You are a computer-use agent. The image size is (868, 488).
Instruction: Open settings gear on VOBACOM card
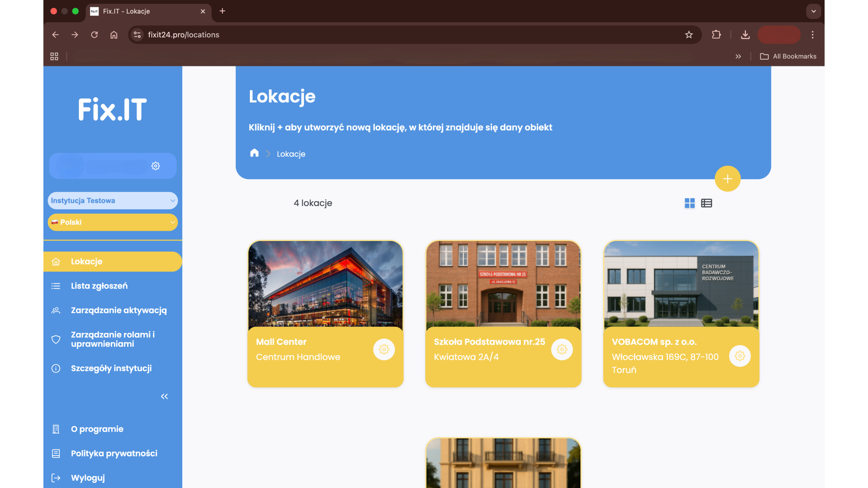[x=740, y=356]
